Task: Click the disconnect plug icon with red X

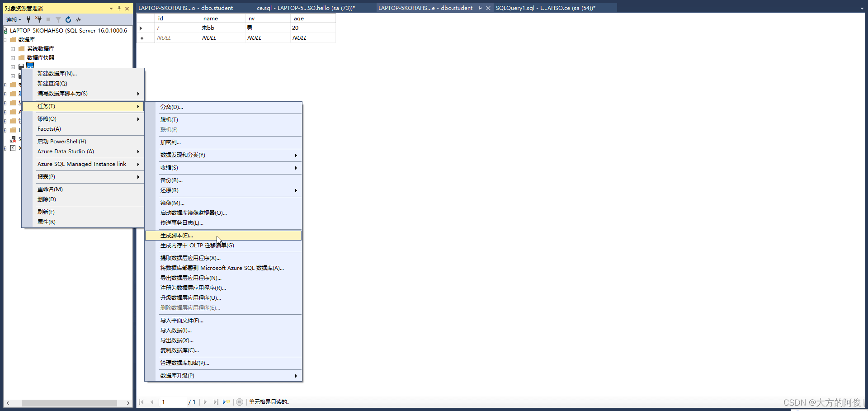Action: click(x=39, y=19)
